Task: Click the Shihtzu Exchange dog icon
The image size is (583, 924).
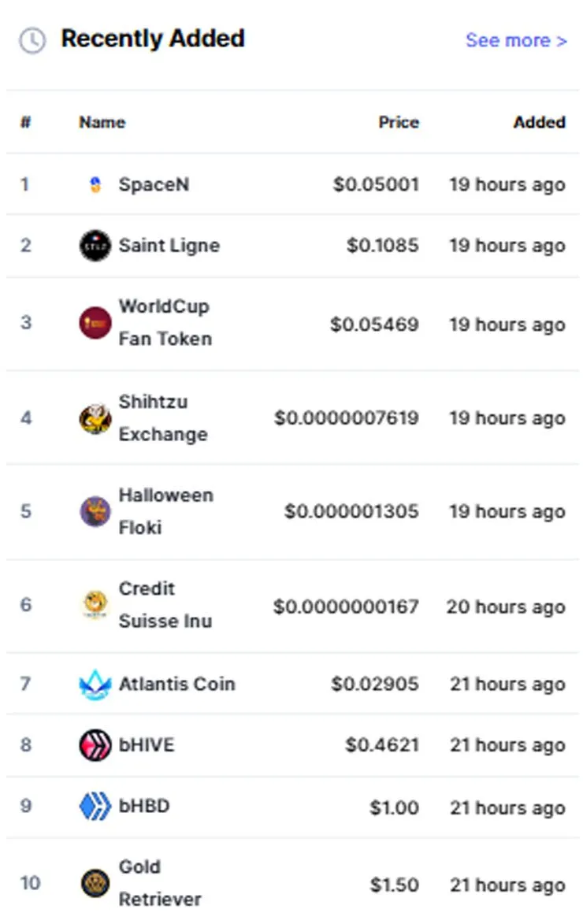Action: coord(95,419)
